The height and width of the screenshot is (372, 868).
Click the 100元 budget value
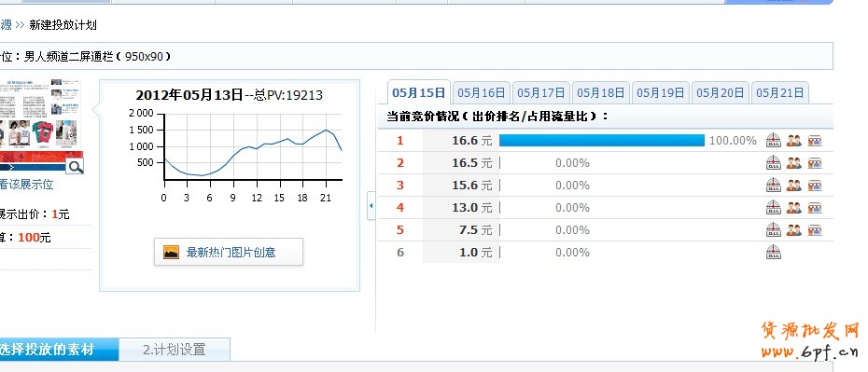coord(35,238)
